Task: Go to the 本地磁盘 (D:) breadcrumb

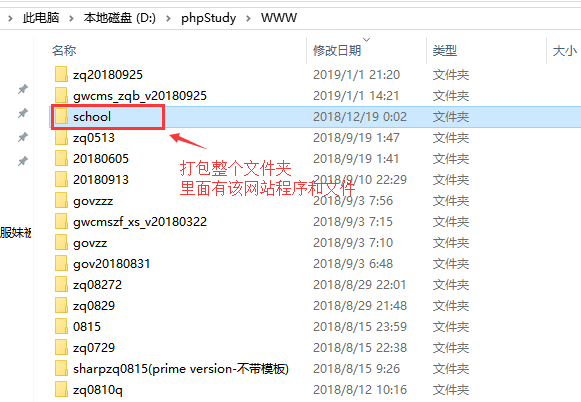Action: coord(119,18)
